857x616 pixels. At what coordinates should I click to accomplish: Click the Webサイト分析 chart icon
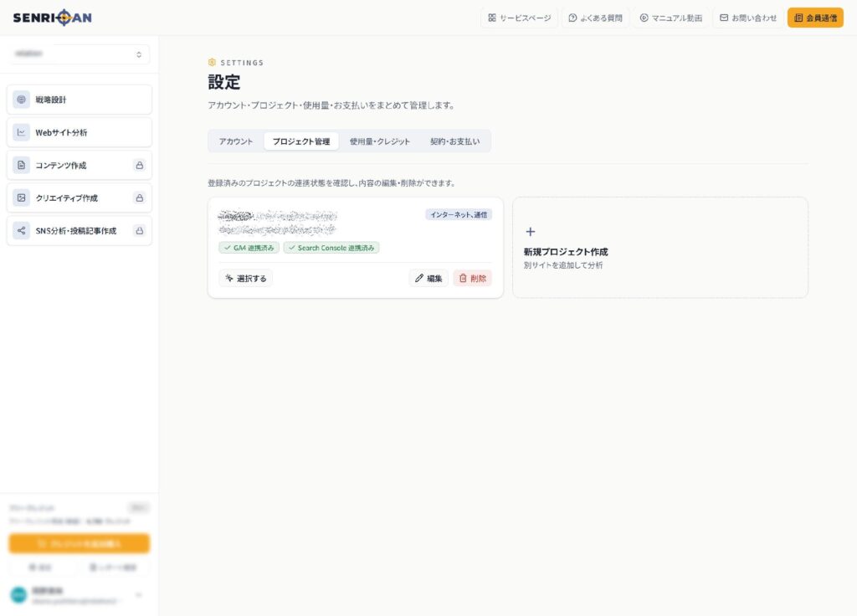pos(21,132)
